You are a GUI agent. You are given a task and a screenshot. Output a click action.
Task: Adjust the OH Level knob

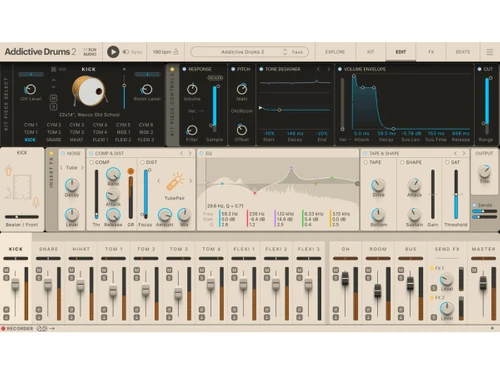point(31,89)
